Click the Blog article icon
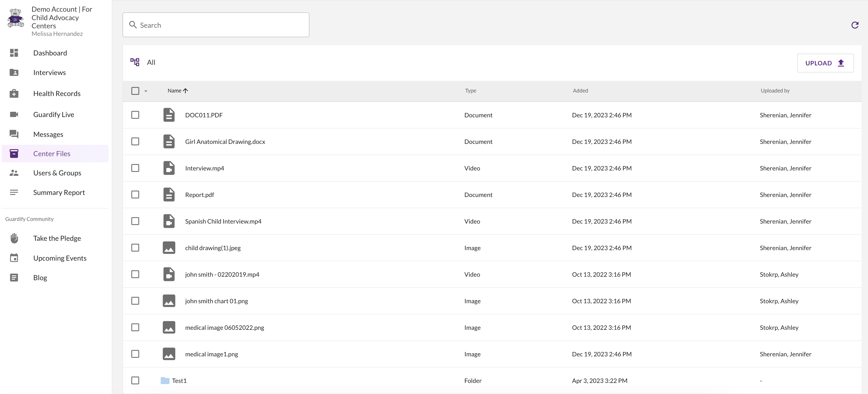The image size is (868, 394). (14, 278)
